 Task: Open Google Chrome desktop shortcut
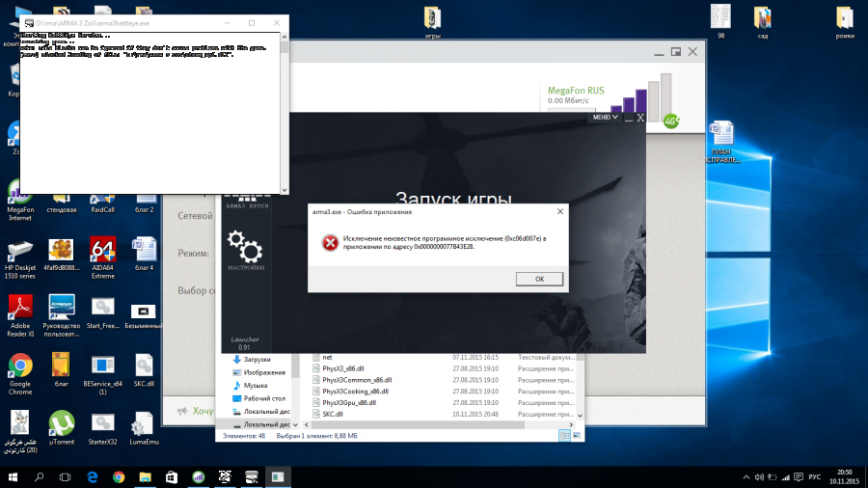pyautogui.click(x=20, y=374)
